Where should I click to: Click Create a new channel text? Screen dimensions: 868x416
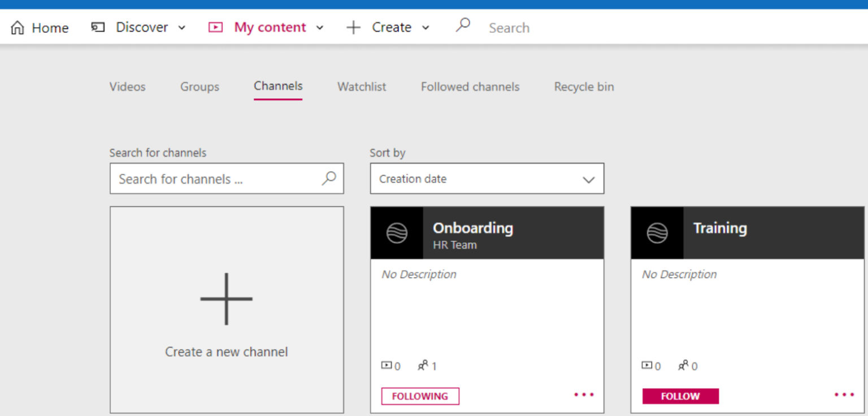(226, 352)
